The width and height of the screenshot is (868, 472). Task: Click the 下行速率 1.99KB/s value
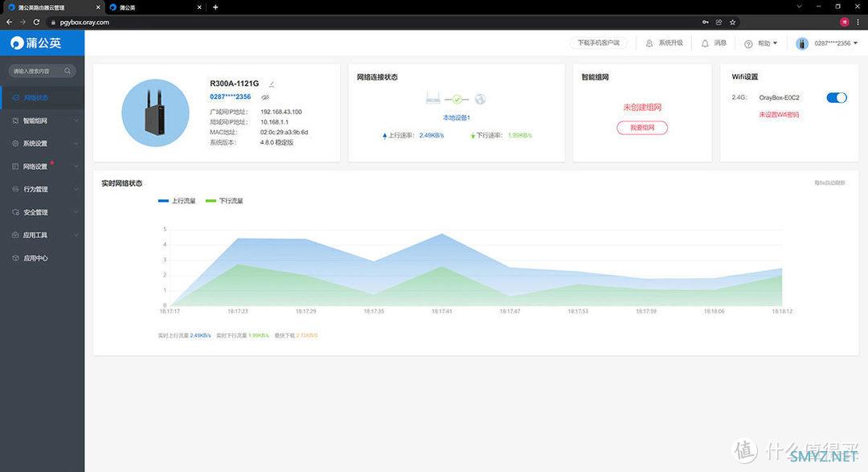(x=520, y=135)
